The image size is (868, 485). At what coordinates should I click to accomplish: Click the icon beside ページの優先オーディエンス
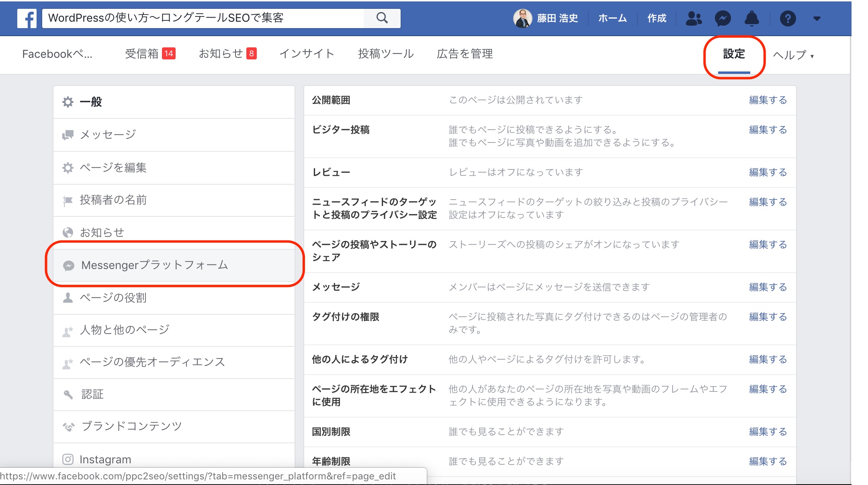68,363
